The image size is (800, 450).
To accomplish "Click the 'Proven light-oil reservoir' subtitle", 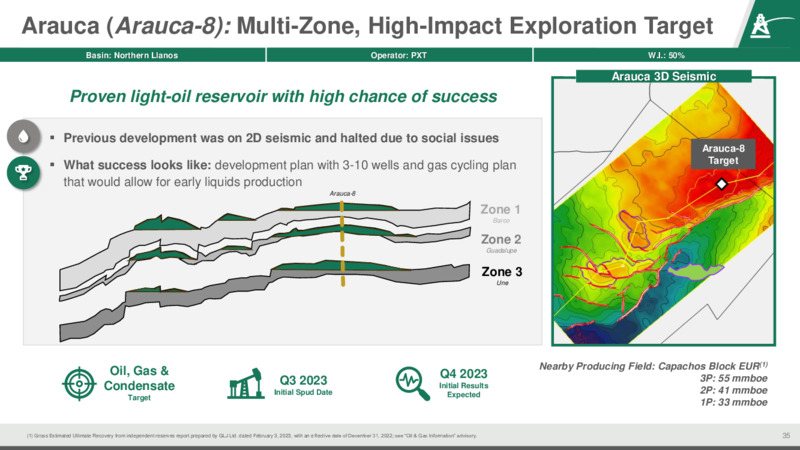I will click(x=283, y=96).
